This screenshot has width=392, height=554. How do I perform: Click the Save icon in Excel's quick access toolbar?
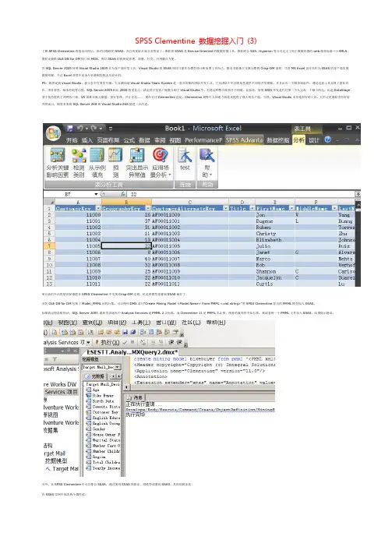[70, 128]
